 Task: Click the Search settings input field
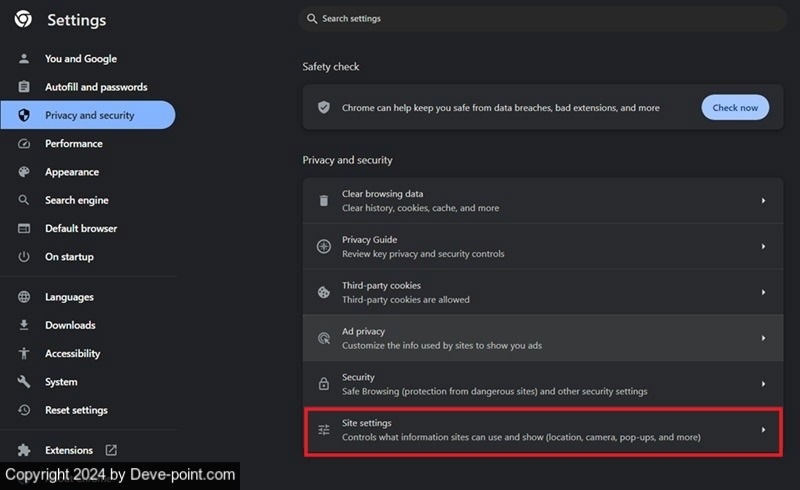[540, 18]
